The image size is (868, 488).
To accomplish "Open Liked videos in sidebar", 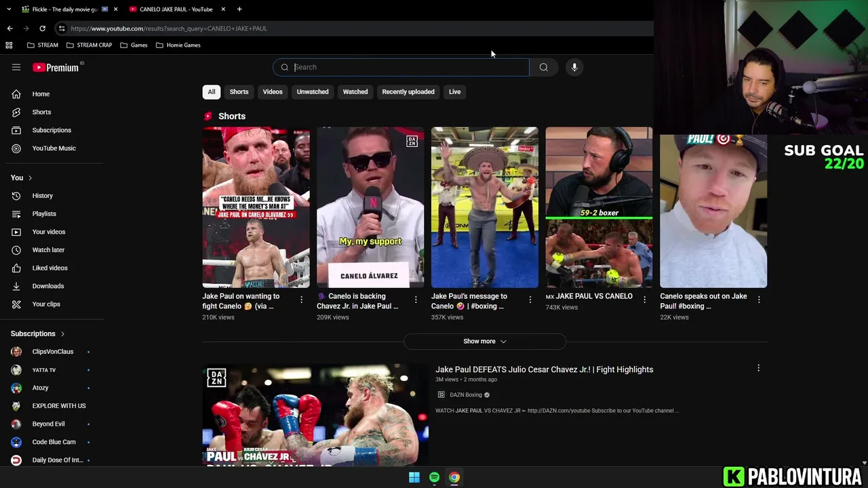I will coord(54,268).
